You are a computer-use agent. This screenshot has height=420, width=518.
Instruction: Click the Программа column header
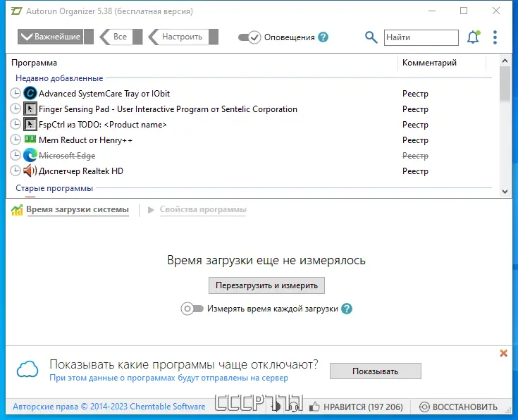point(34,63)
